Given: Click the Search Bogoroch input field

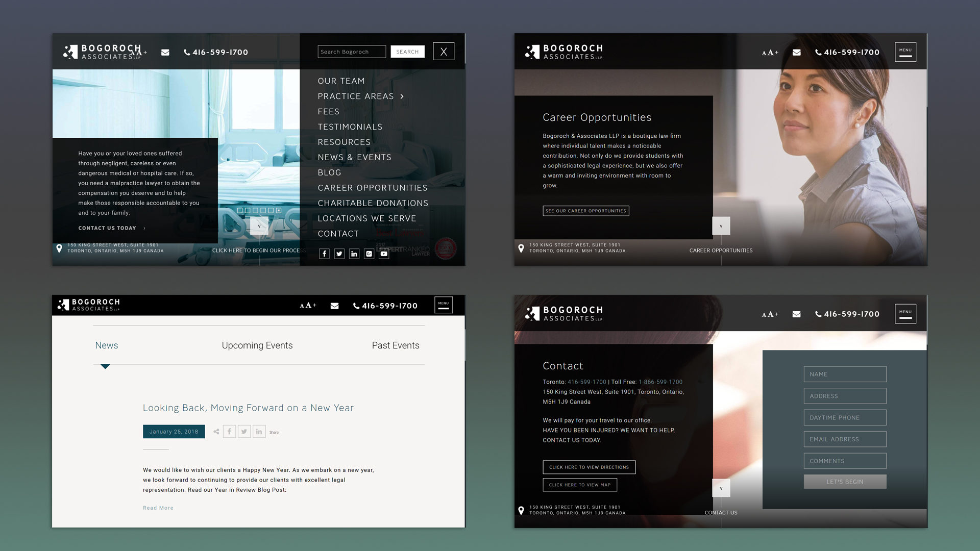Looking at the screenshot, I should pos(351,52).
